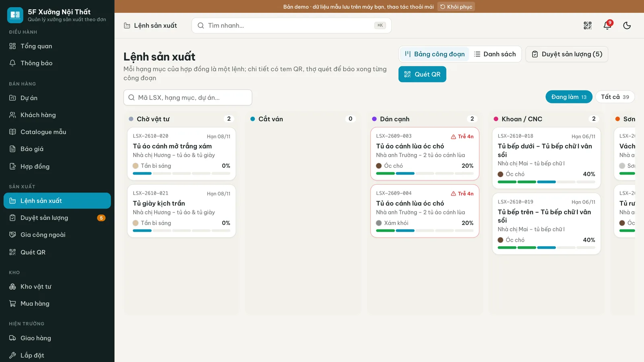Focus the Mã LSX filter search box
Viewport: 644px width, 362px height.
pos(188,97)
